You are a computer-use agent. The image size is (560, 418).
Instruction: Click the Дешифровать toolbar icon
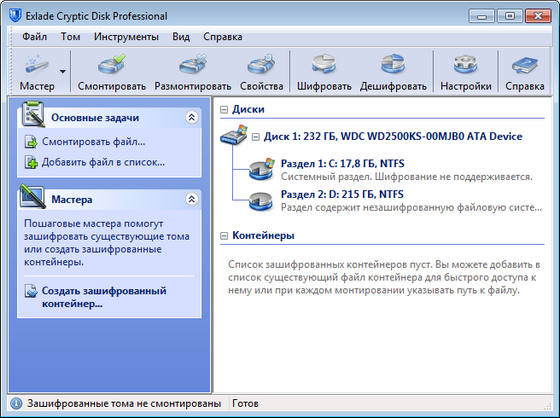393,64
